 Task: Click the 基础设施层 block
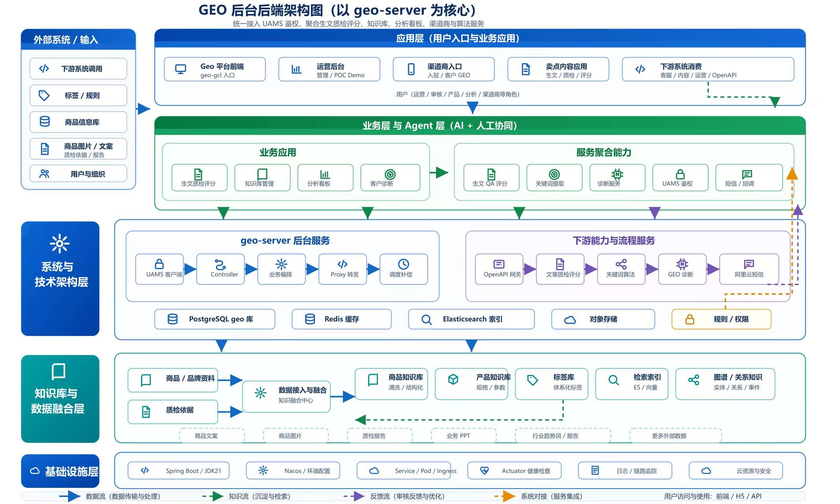click(60, 471)
